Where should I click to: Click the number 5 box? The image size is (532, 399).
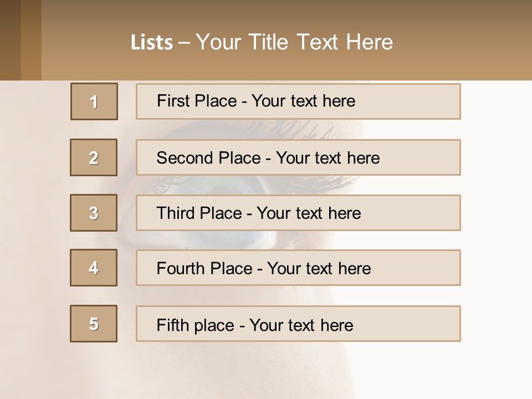(94, 324)
